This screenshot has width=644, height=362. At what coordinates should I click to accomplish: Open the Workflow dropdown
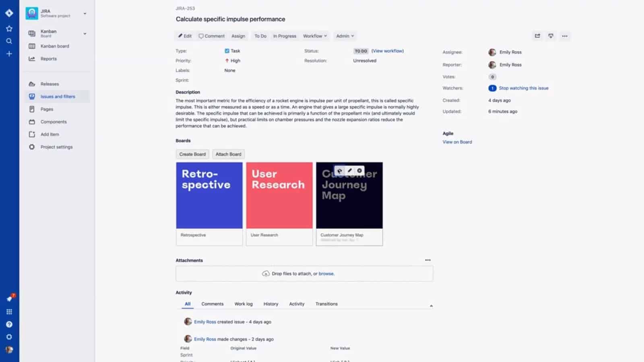click(x=315, y=36)
